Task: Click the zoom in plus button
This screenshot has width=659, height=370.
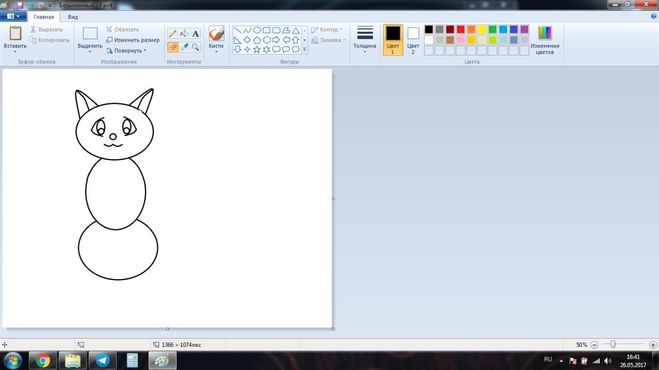Action: coord(653,345)
